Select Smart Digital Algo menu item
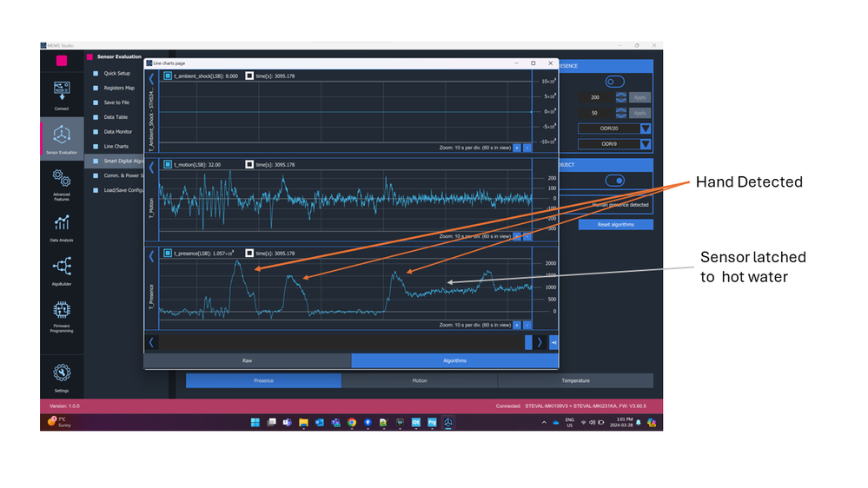This screenshot has height=488, width=868. tap(115, 161)
